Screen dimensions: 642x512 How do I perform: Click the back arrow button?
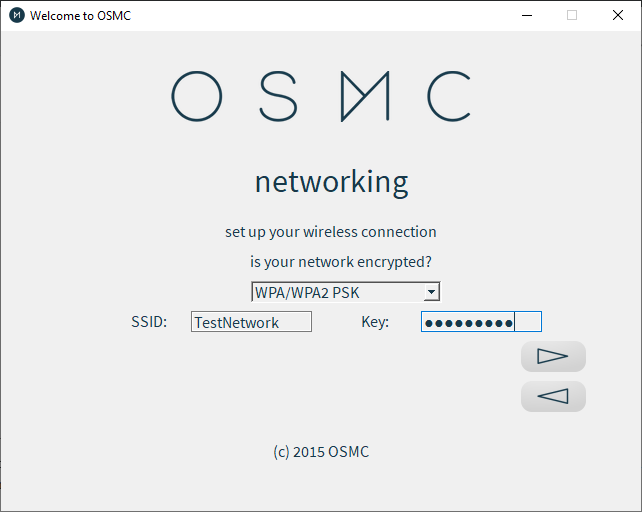(553, 396)
